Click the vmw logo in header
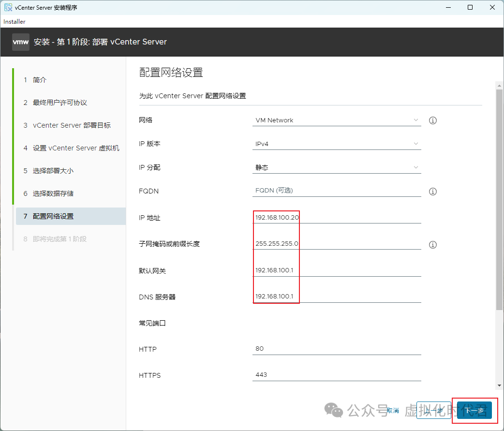Image resolution: width=504 pixels, height=431 pixels. point(21,42)
